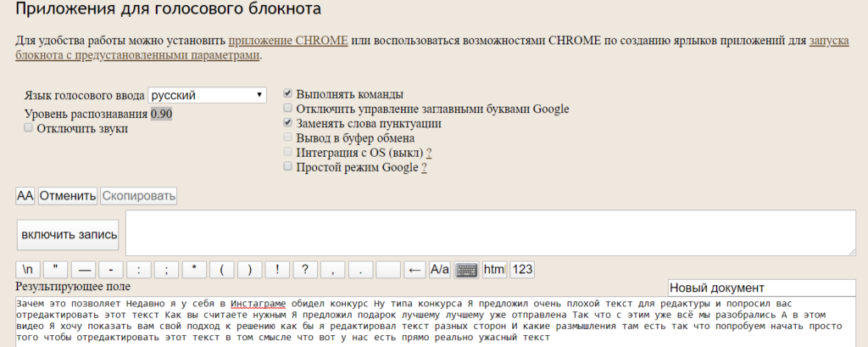The image size is (868, 347).
Task: Click the Отменить button
Action: [68, 196]
